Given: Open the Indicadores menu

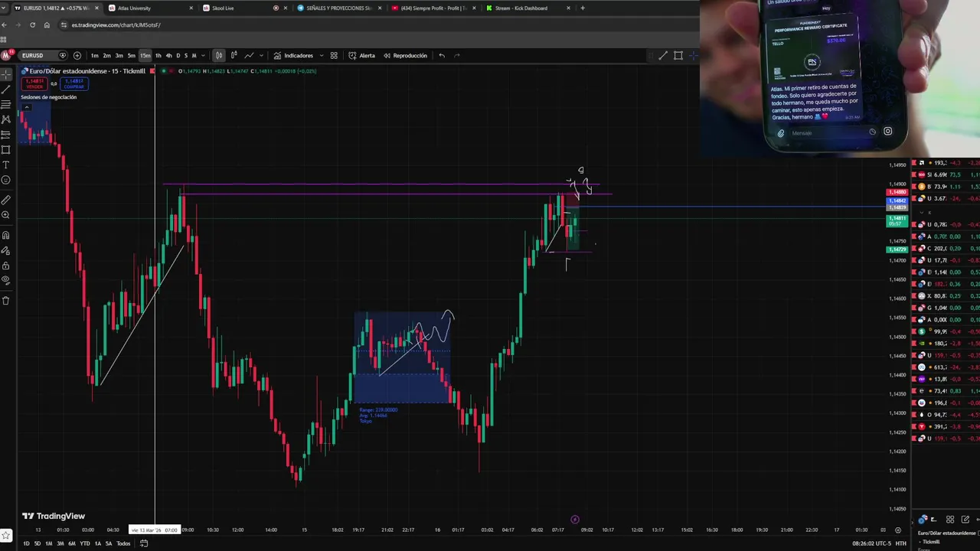Looking at the screenshot, I should click(294, 55).
